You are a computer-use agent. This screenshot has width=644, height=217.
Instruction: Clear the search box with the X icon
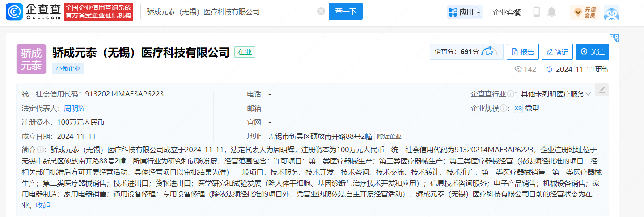click(321, 12)
